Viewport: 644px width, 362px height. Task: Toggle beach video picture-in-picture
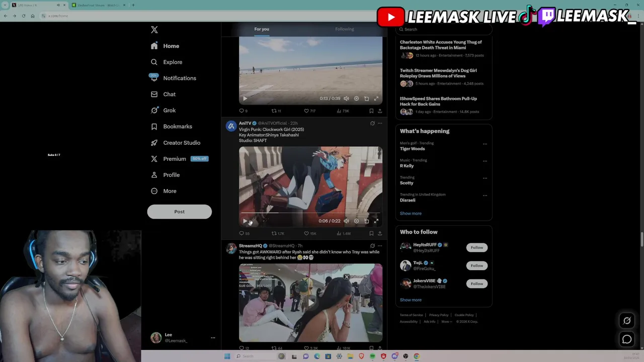click(366, 99)
